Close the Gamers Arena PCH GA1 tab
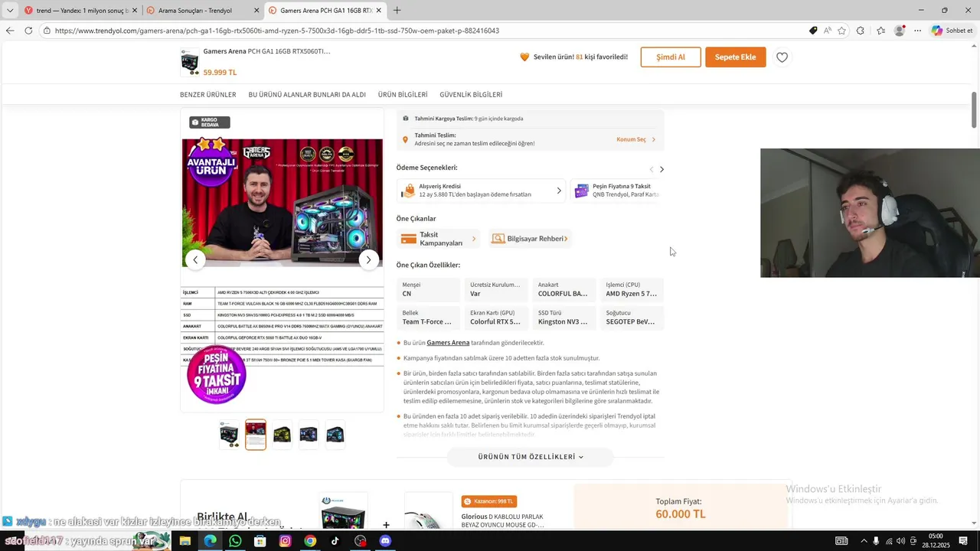This screenshot has width=980, height=551. tap(379, 11)
